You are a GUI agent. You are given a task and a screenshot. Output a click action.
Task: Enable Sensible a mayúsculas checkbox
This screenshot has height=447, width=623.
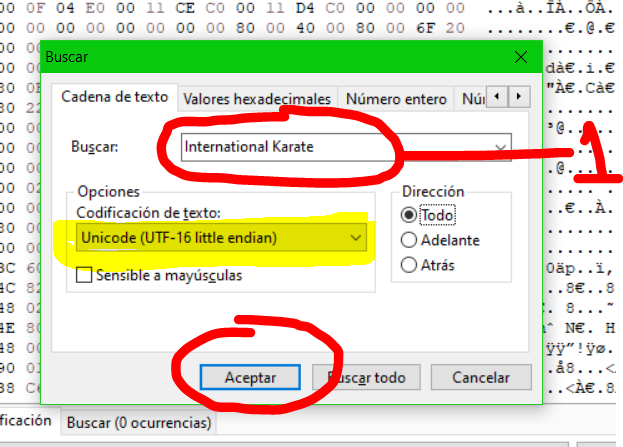point(84,275)
